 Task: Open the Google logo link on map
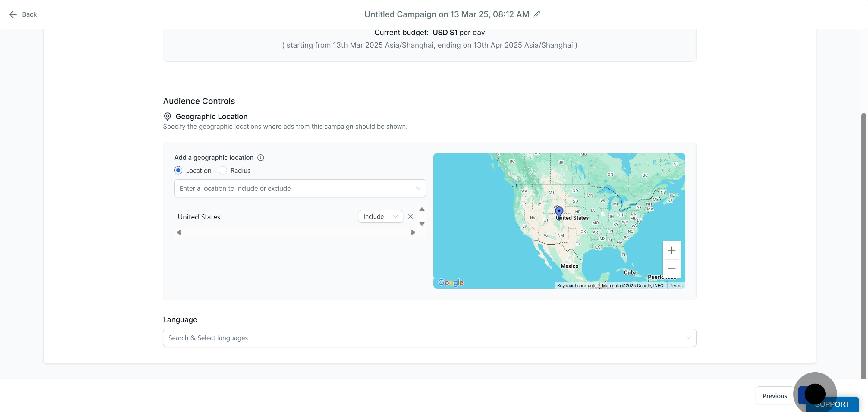(x=451, y=282)
